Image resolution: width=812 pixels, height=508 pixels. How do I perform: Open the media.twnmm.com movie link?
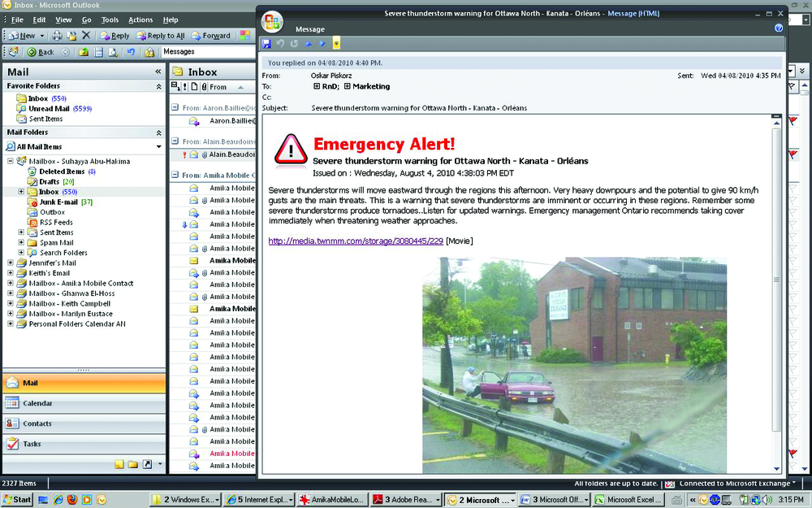click(356, 241)
